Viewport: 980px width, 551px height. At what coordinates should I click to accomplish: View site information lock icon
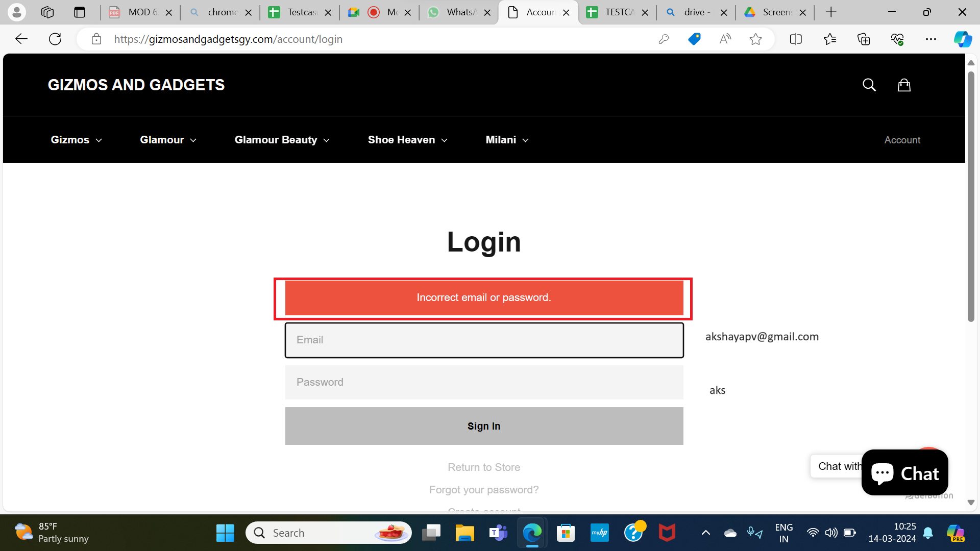[x=96, y=39]
